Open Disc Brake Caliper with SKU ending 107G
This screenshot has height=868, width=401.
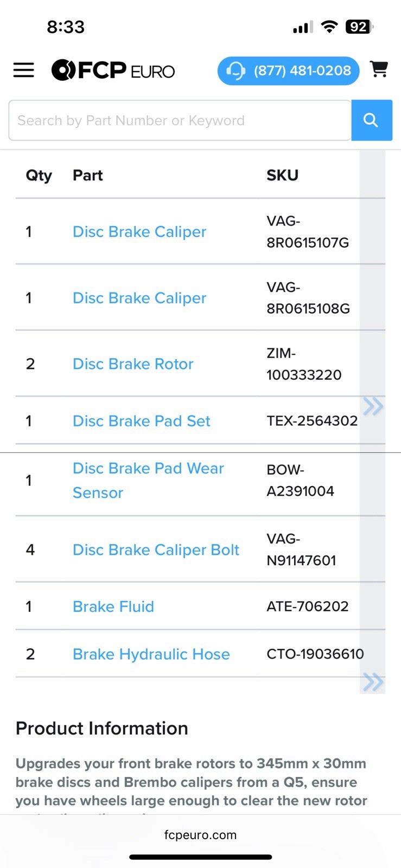139,232
